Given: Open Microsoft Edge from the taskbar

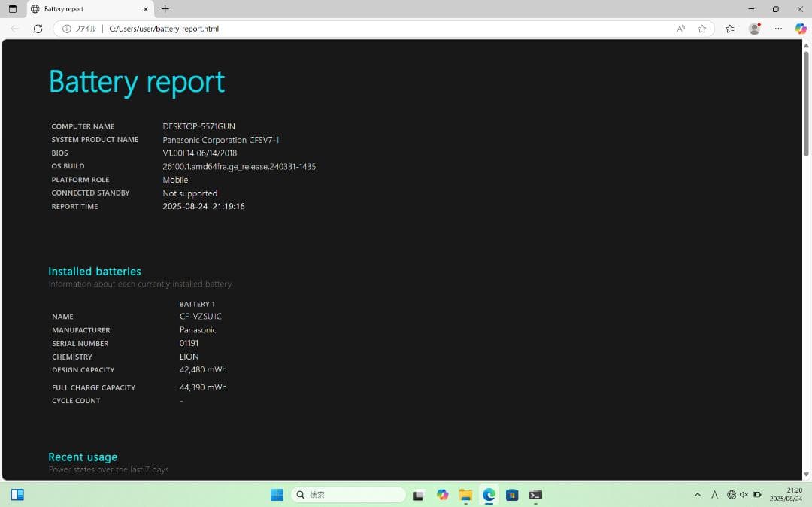Looking at the screenshot, I should tap(489, 495).
